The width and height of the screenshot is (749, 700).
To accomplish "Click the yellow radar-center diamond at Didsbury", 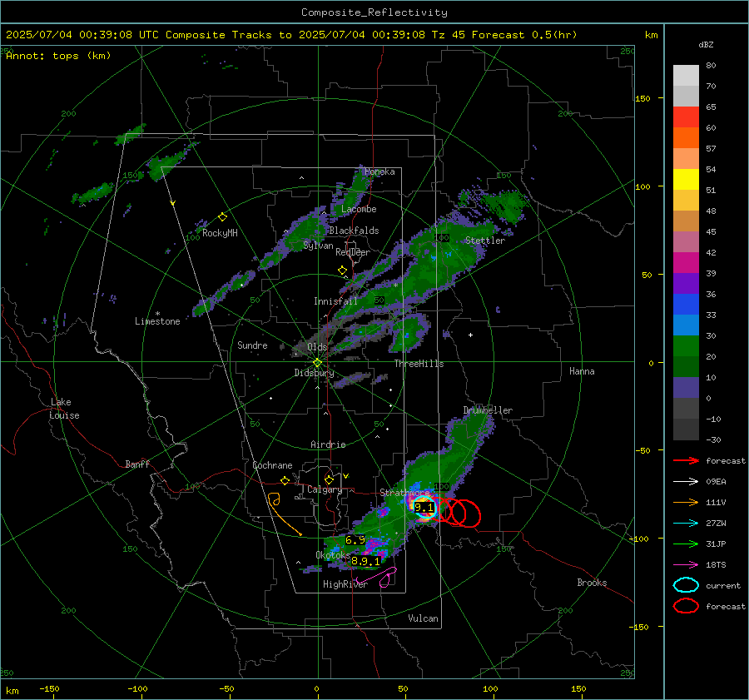I will [x=317, y=363].
